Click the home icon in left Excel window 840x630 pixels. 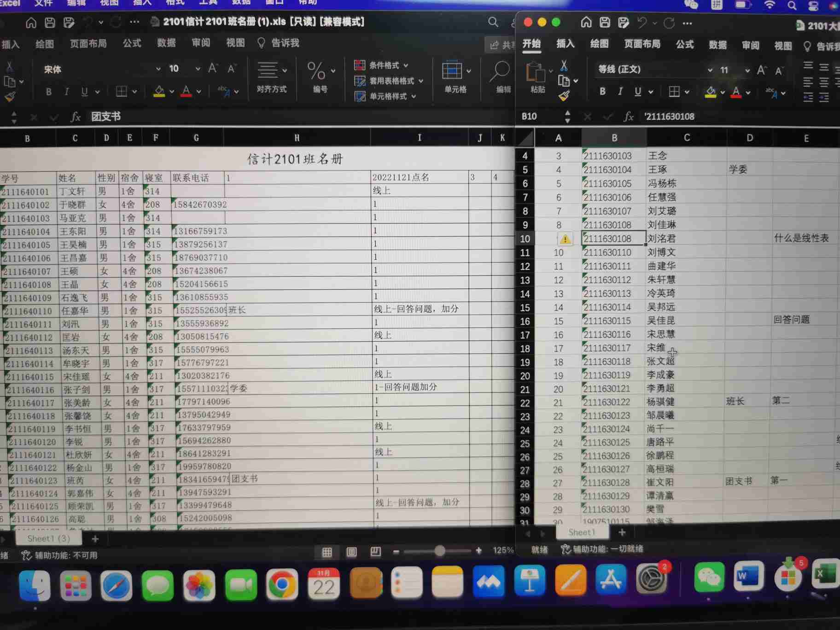pyautogui.click(x=31, y=23)
